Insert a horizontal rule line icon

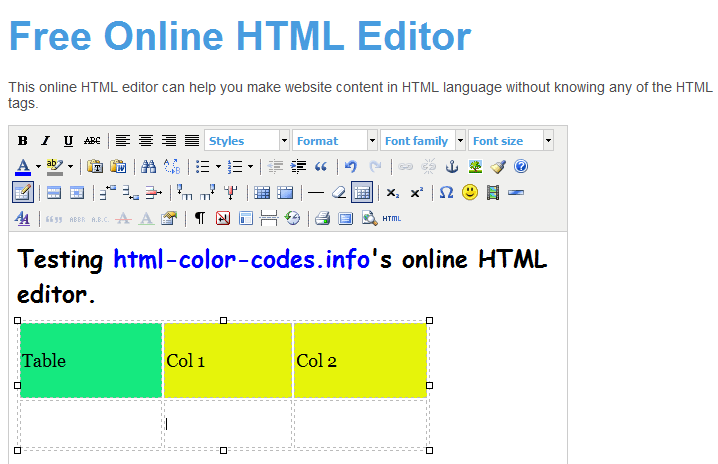316,193
